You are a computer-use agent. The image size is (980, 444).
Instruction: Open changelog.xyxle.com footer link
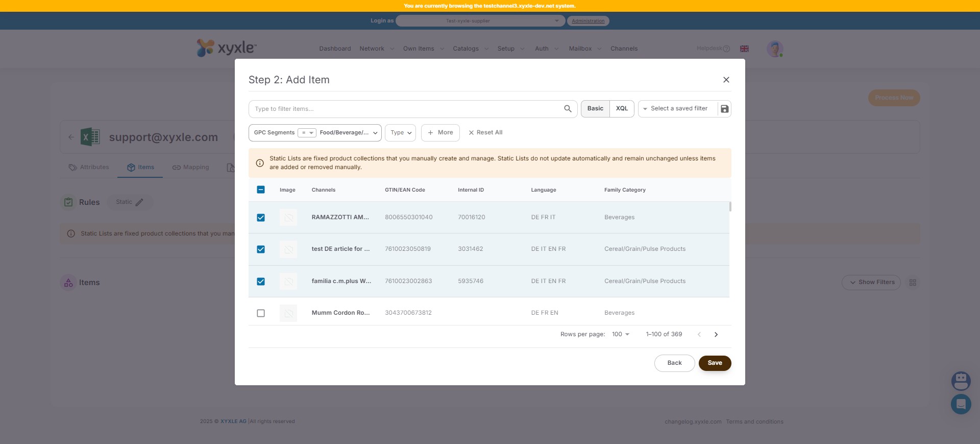(x=693, y=422)
